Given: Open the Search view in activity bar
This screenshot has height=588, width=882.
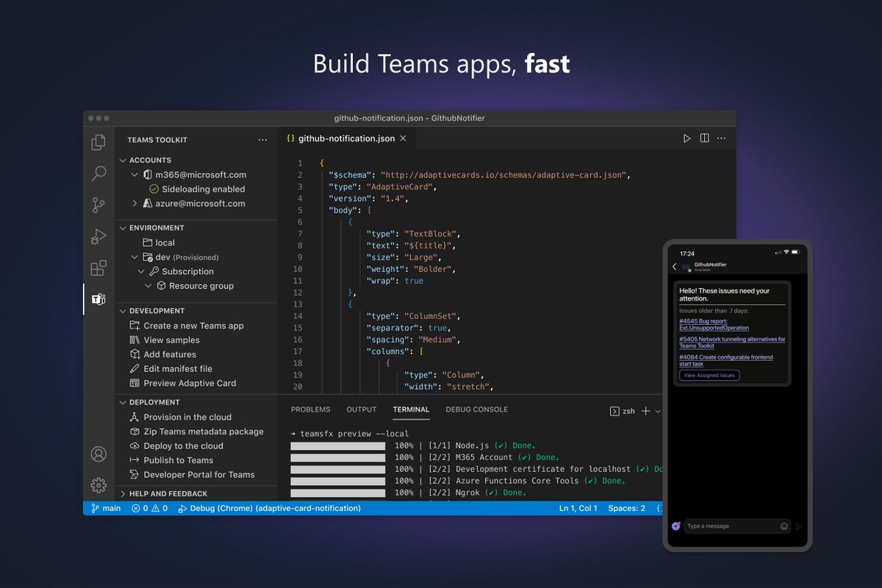Looking at the screenshot, I should tap(98, 173).
